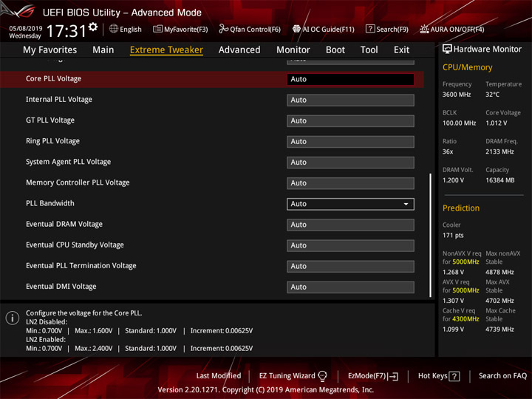This screenshot has width=532, height=399.
Task: Click the 1.012 V core voltage value
Action: (496, 123)
